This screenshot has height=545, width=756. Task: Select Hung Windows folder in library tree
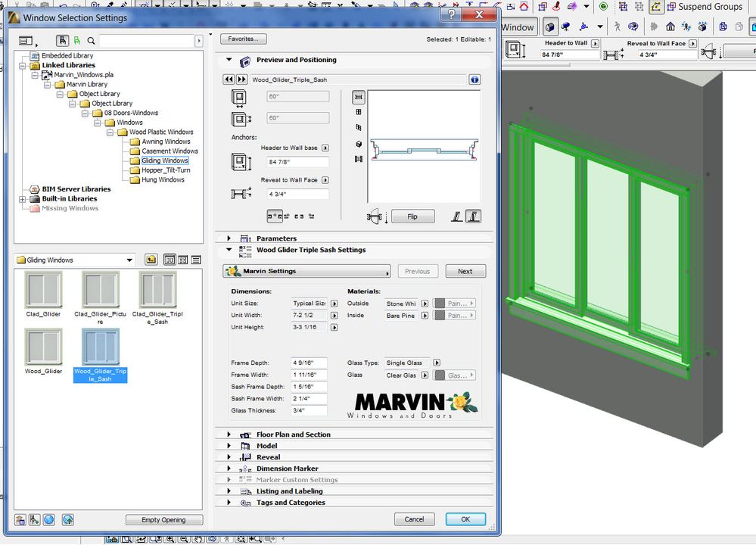click(x=163, y=179)
